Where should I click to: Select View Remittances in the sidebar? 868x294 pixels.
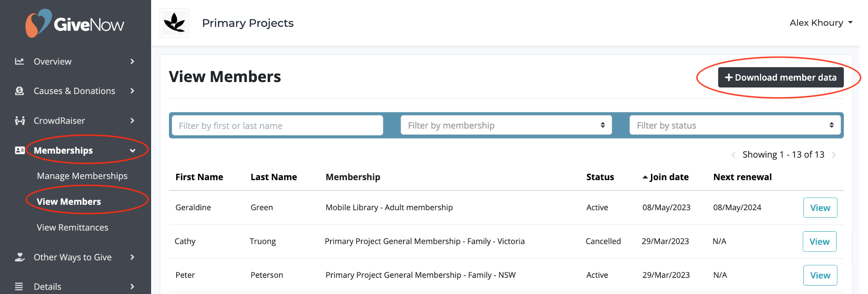[x=72, y=227]
